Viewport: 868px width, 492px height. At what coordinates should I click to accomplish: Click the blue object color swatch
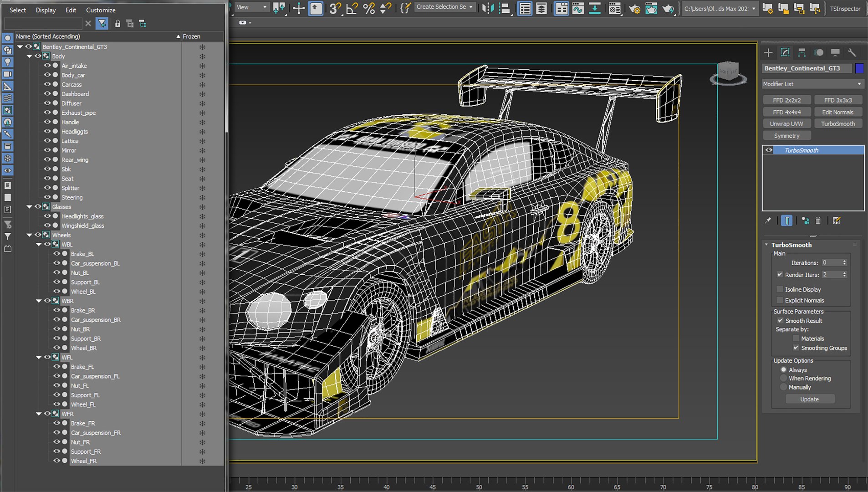coord(859,68)
